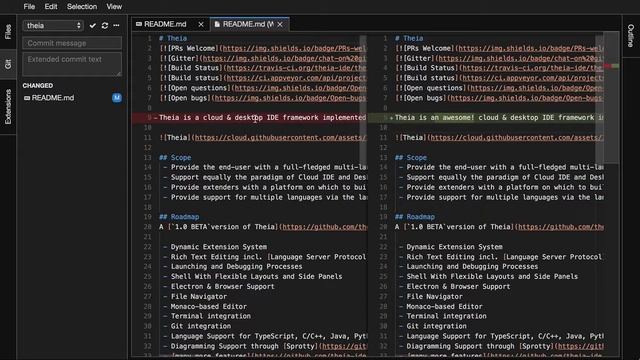Screen dimensions: 640x360
Task: Click the file icon on the first README.md tab
Action: [139, 24]
